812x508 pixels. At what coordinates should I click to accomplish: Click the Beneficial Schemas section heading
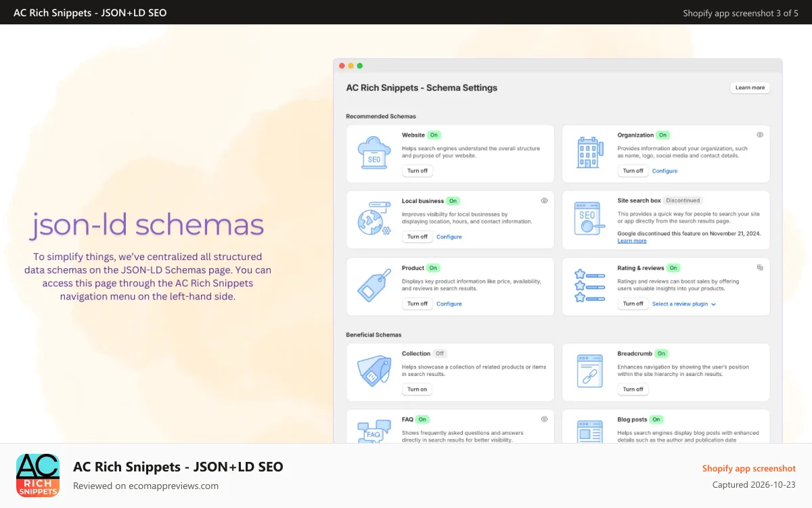tap(374, 335)
